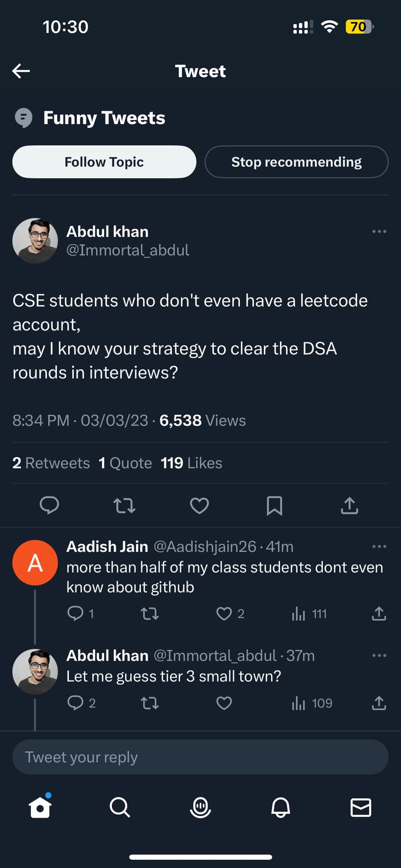Open Twitter Spaces microphone
This screenshot has height=868, width=401.
coord(200,807)
